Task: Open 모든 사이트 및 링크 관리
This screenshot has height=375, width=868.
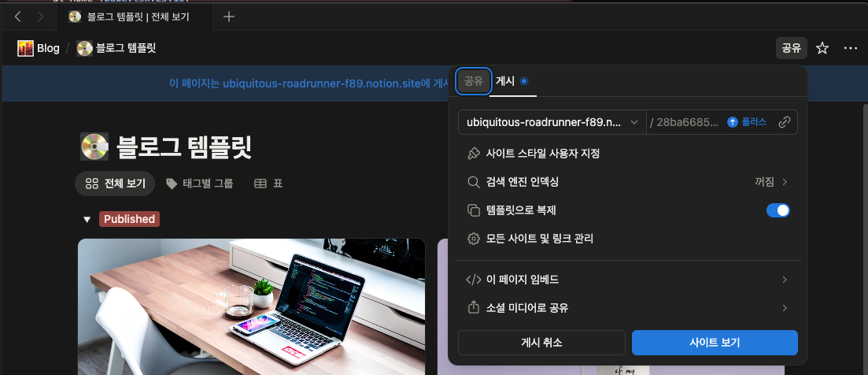Action: [628, 239]
